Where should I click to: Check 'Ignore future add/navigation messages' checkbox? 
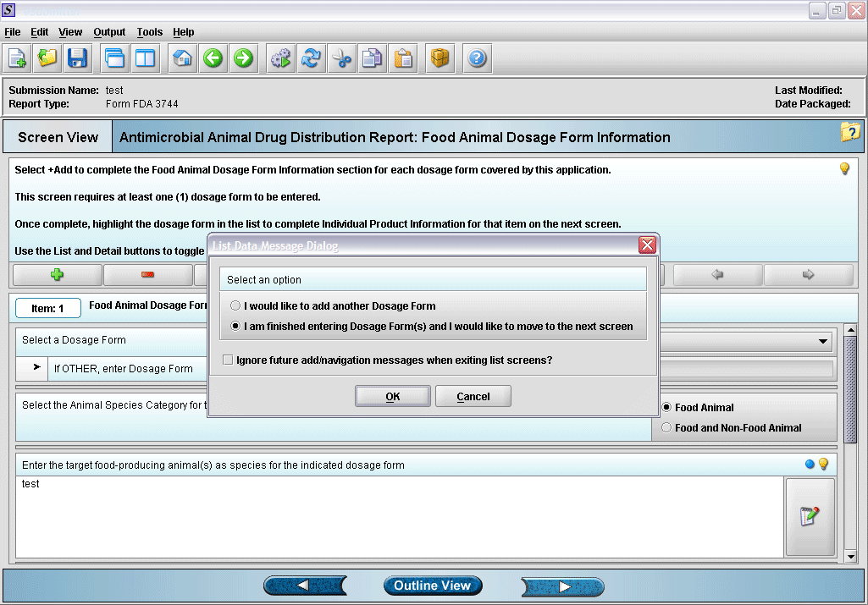(228, 360)
